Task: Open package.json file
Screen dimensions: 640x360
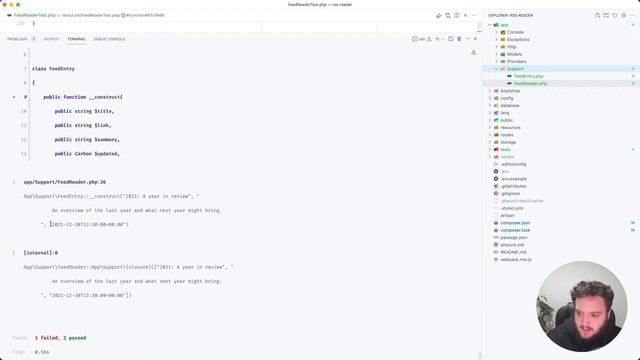Action: point(514,238)
